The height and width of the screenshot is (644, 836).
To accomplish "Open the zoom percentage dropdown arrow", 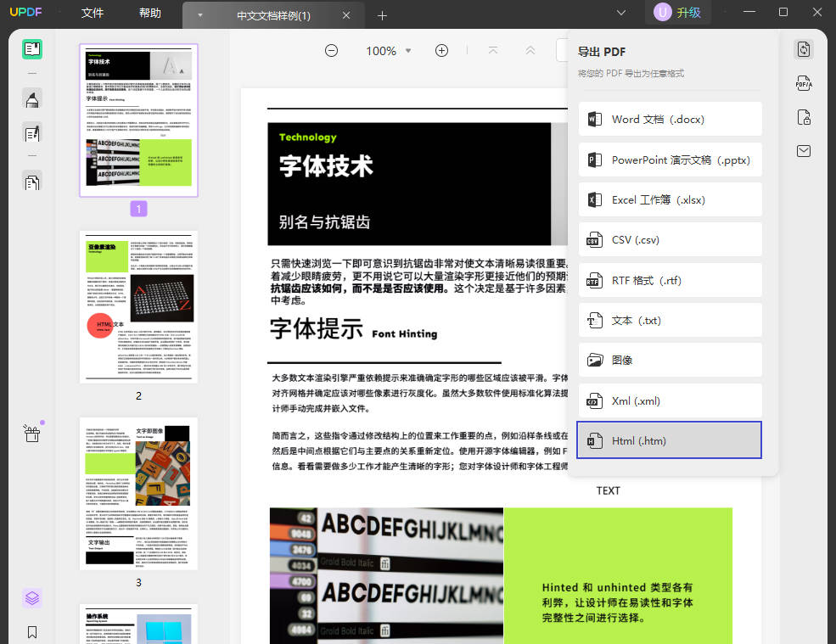I will coord(408,51).
